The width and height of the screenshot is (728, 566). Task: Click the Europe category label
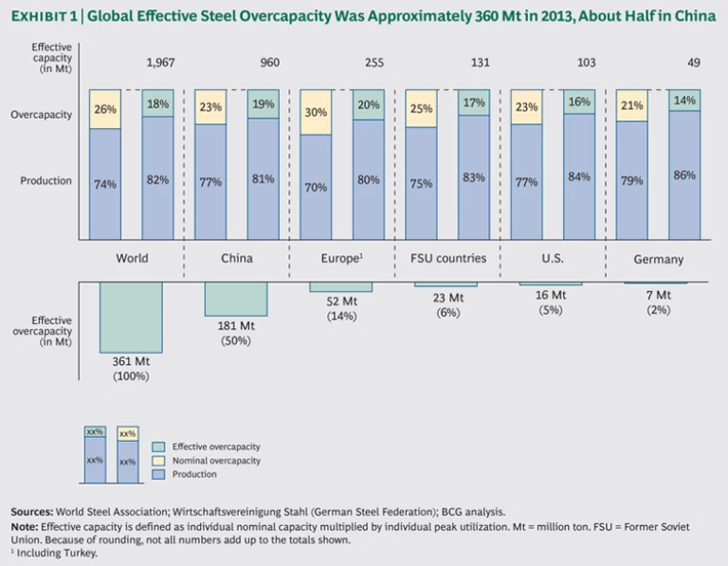pyautogui.click(x=341, y=258)
